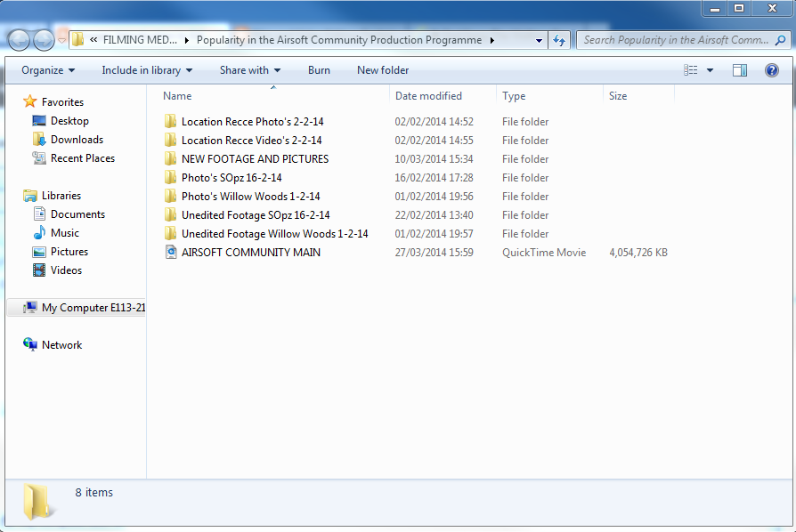Click the Forward navigation arrow button
This screenshot has width=796, height=532.
44,40
